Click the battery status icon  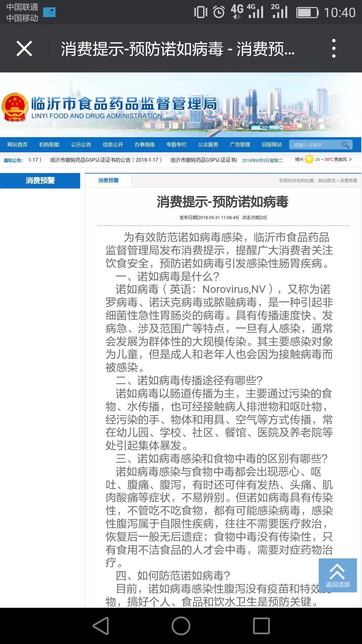click(307, 13)
